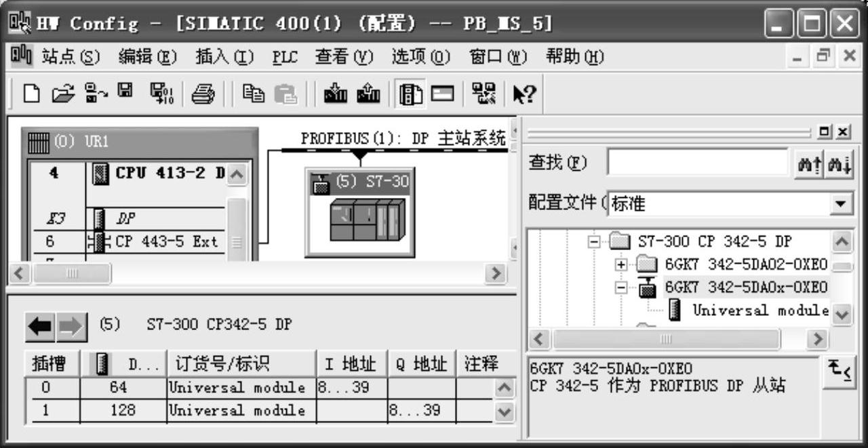
Task: Open the PLC menu
Action: point(285,58)
